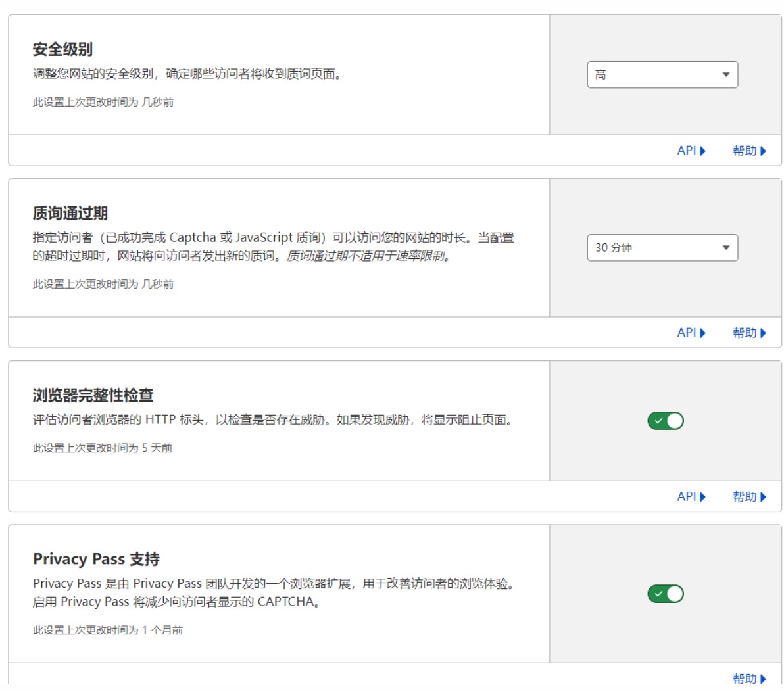Click the Privacy Pass 支持 heading
The height and width of the screenshot is (691, 784).
(x=96, y=559)
